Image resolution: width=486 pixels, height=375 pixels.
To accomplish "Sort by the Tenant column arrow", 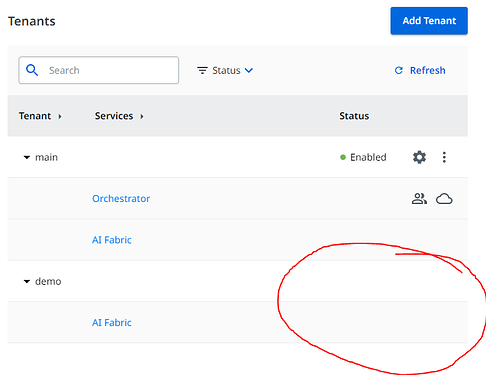I will point(60,116).
